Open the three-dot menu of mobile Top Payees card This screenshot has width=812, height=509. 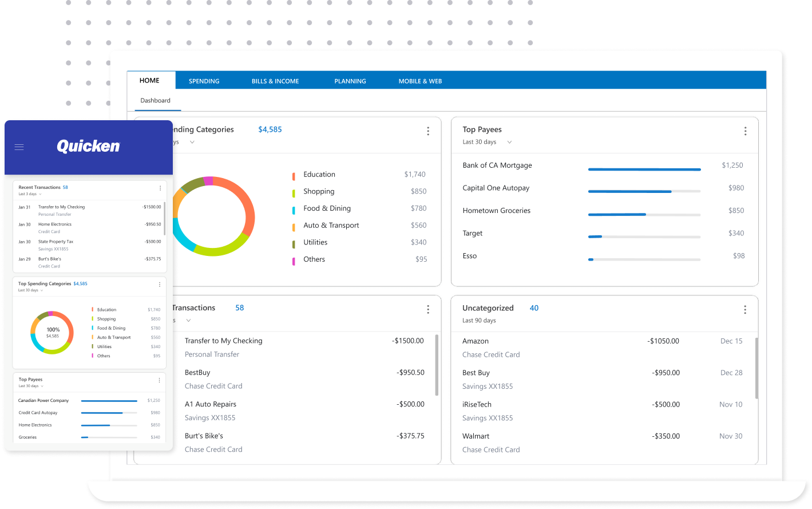click(x=160, y=380)
